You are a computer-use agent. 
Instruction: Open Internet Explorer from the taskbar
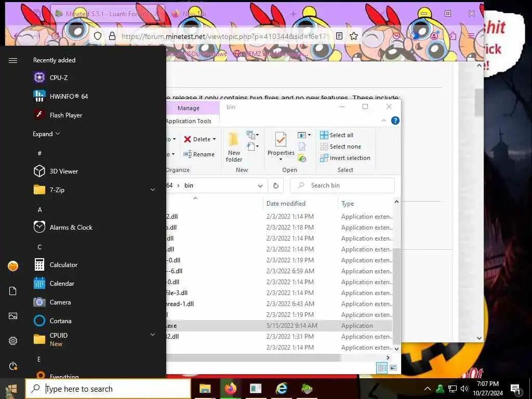[x=281, y=389]
